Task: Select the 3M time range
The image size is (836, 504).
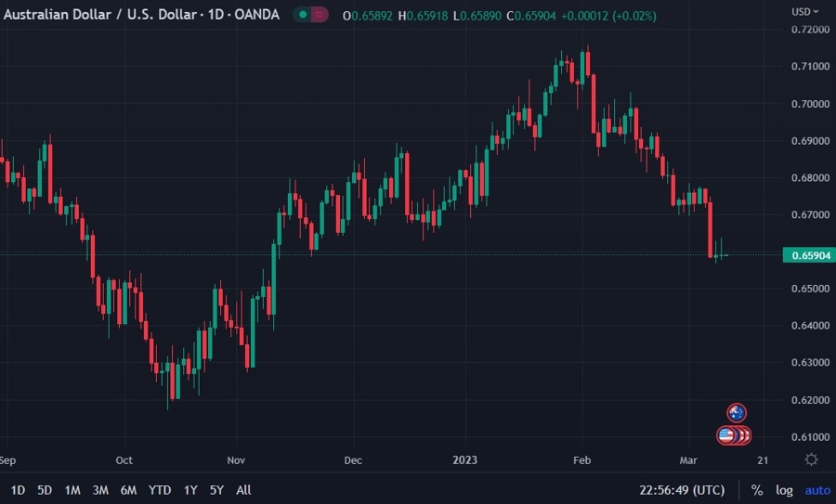Action: click(100, 490)
